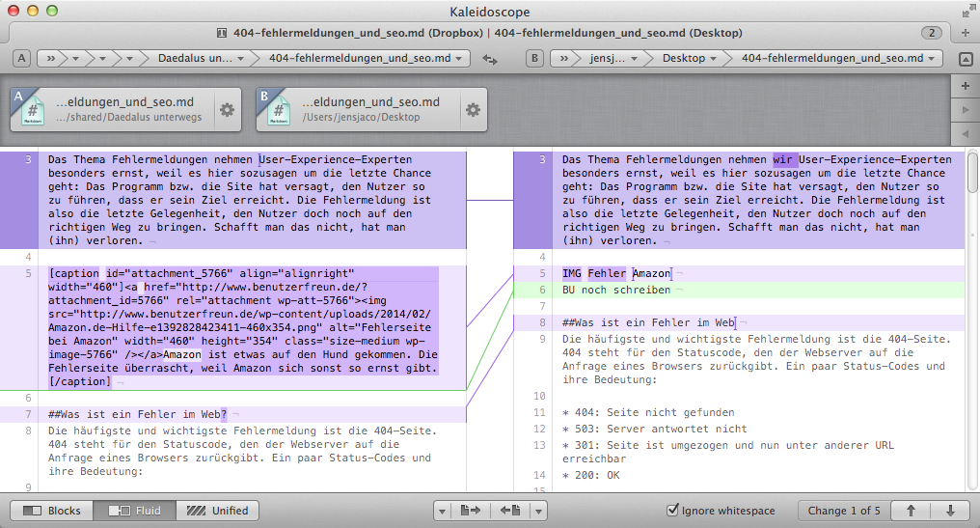Copy change to the right side
This screenshot has height=528, width=980.
pyautogui.click(x=470, y=511)
